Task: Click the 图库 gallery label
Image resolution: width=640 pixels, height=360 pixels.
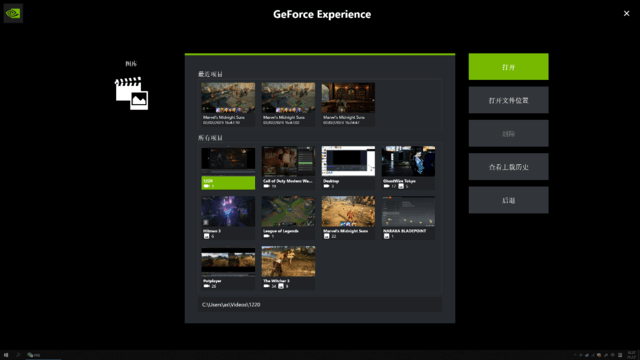Action: point(131,64)
